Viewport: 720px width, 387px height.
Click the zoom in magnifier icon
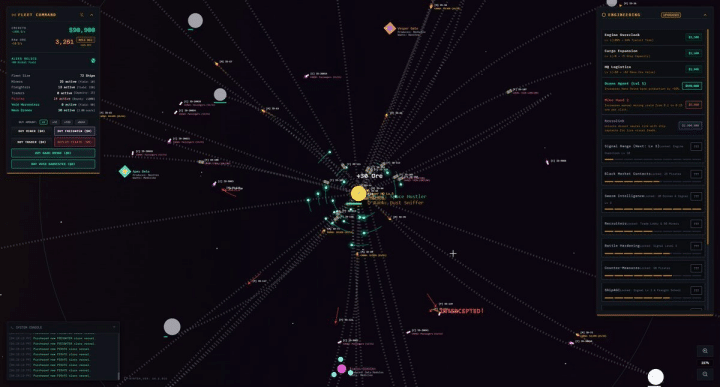coord(705,351)
